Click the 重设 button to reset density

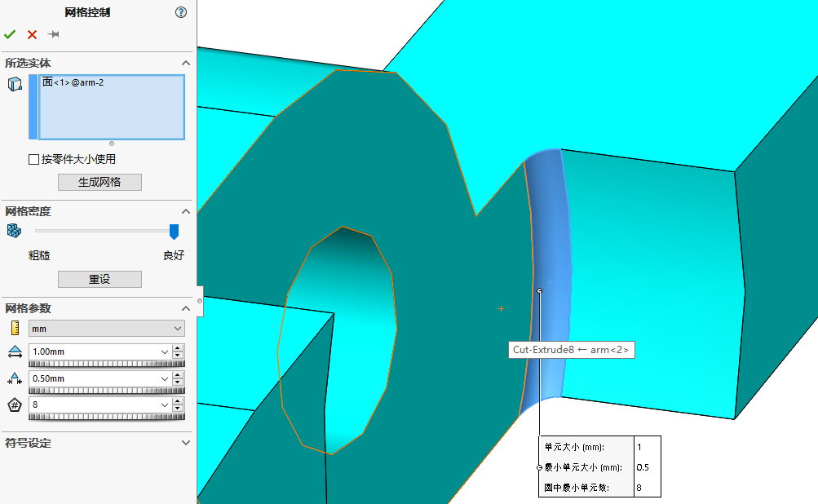click(99, 279)
